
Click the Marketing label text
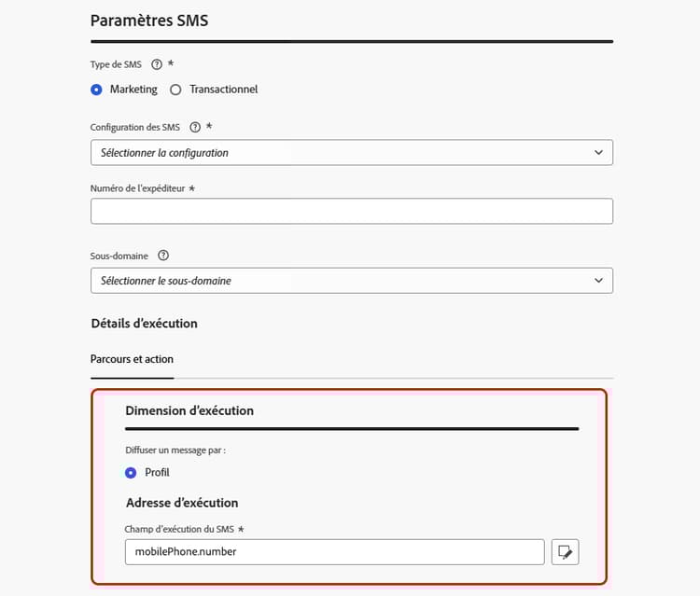pyautogui.click(x=133, y=90)
